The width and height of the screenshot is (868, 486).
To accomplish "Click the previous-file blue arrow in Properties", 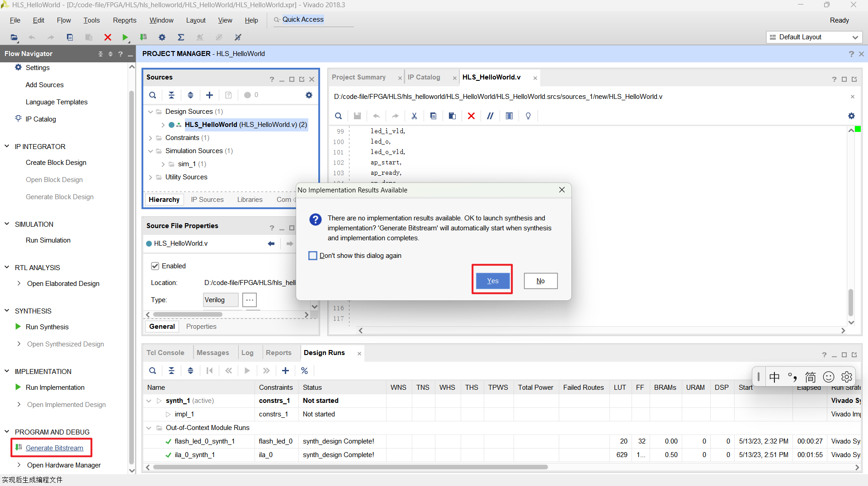I will pyautogui.click(x=271, y=244).
